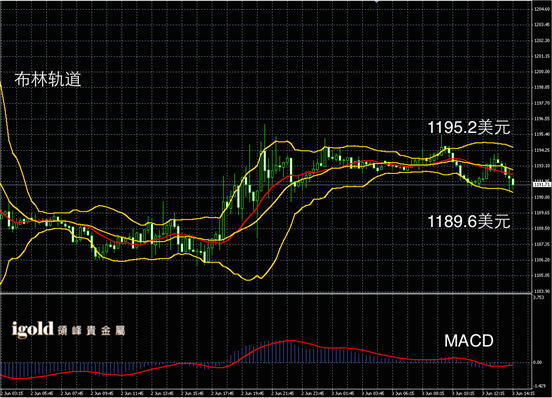This screenshot has height=398, width=552.
Task: Select the 2 Jun 03:15 time label
Action: coord(12,393)
